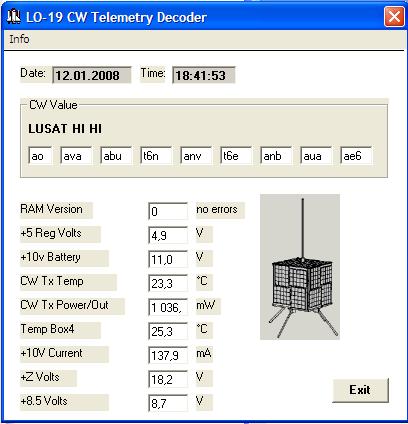Click the CW value box containing 'ao'

tap(40, 156)
